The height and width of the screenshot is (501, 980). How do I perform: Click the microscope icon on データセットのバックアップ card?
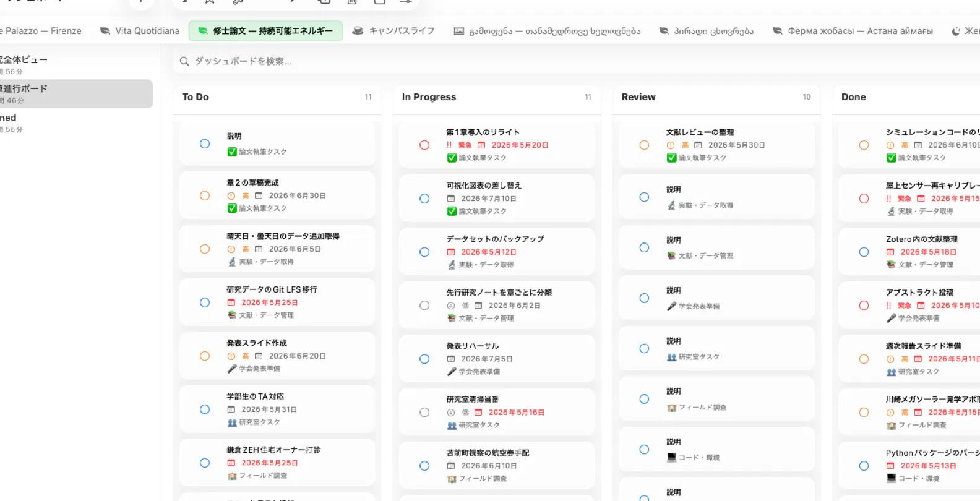tap(452, 265)
